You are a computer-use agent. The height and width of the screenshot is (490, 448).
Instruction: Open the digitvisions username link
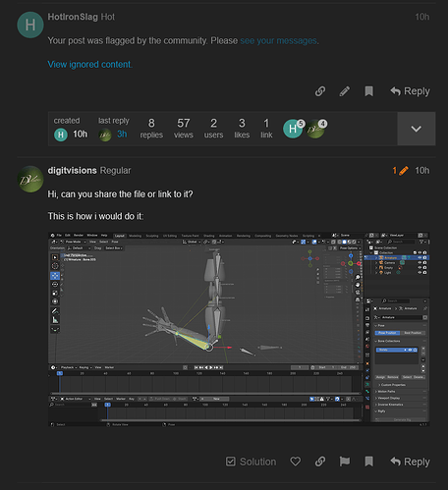73,171
